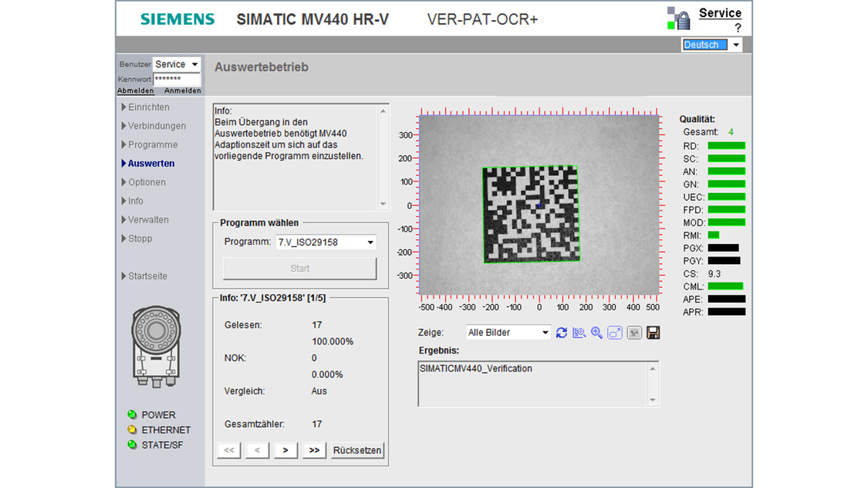The height and width of the screenshot is (488, 868).
Task: Expand the Programme menu arrow
Action: coord(123,144)
